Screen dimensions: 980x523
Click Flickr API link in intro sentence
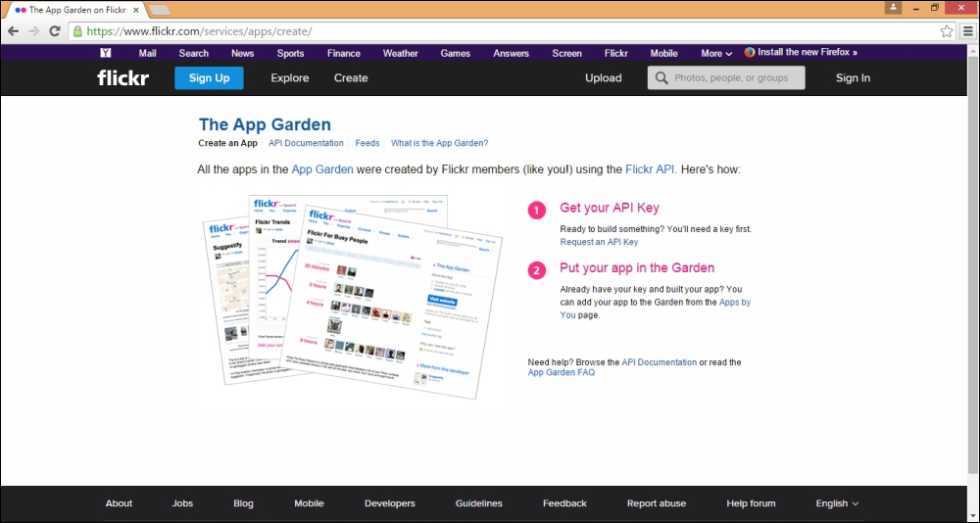pyautogui.click(x=650, y=169)
